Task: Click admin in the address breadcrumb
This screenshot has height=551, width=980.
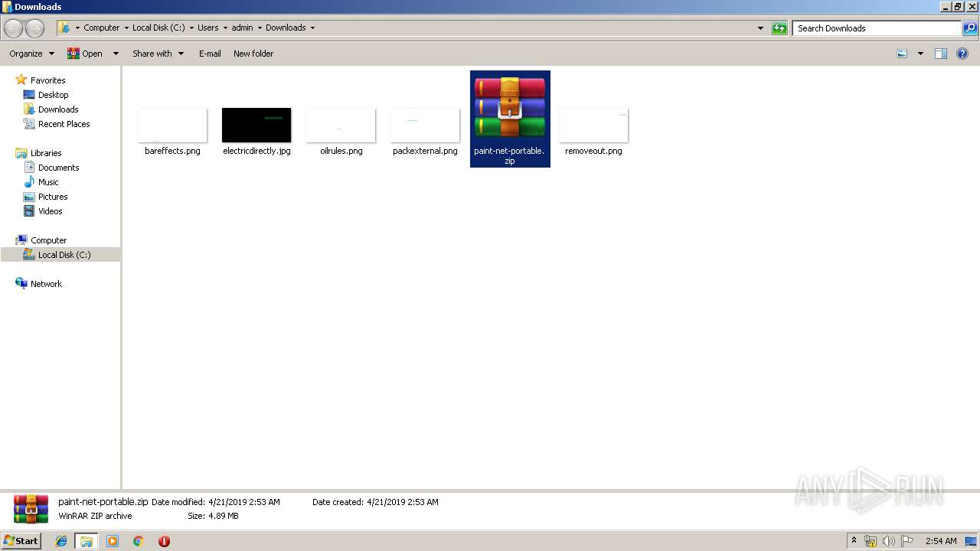Action: pos(242,28)
